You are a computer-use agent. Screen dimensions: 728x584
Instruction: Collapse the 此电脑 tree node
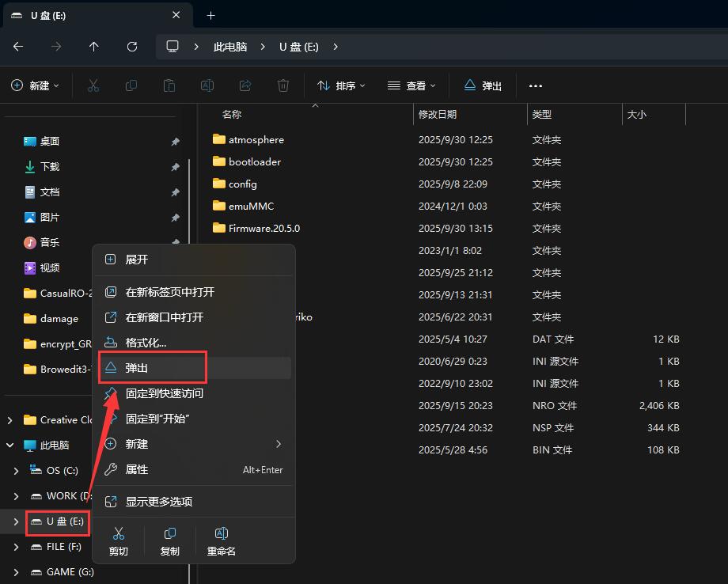click(x=9, y=446)
